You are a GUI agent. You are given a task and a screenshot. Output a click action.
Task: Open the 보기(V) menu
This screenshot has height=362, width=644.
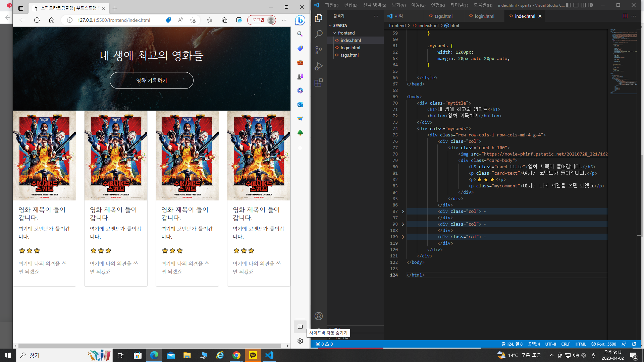[398, 5]
